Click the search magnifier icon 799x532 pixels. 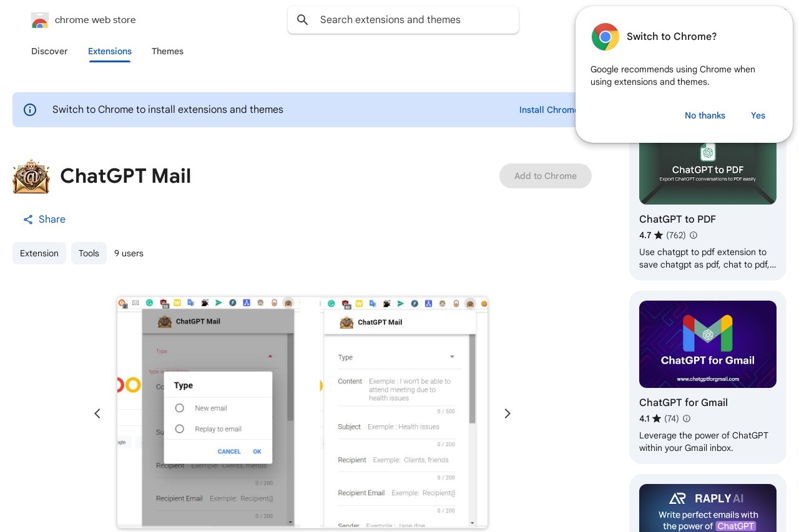tap(303, 20)
